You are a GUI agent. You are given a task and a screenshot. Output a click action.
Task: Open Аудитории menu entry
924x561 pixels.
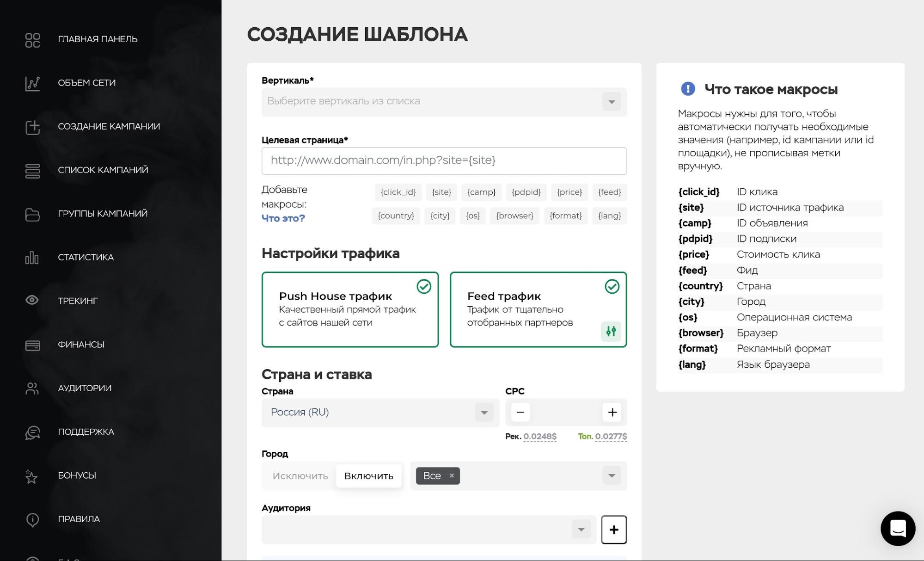coord(85,388)
